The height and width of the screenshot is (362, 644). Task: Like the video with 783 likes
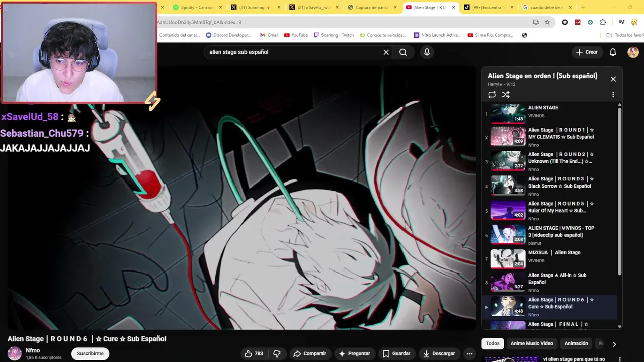pyautogui.click(x=254, y=354)
